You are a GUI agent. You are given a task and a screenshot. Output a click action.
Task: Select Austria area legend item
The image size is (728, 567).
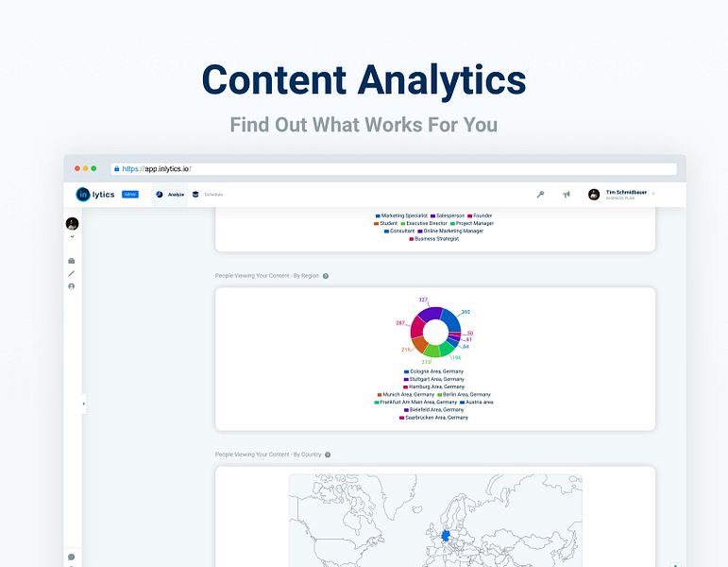(476, 402)
